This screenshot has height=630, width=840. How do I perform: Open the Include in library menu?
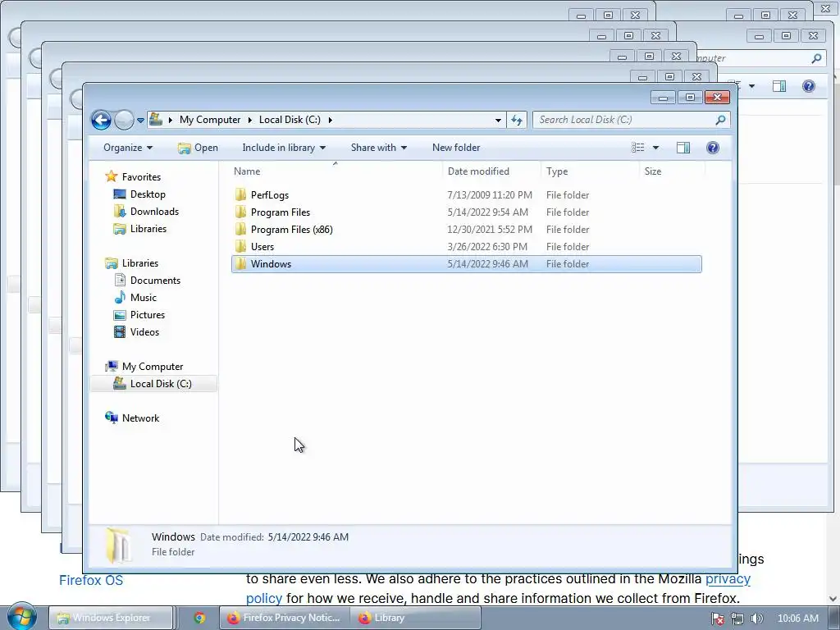pos(283,148)
